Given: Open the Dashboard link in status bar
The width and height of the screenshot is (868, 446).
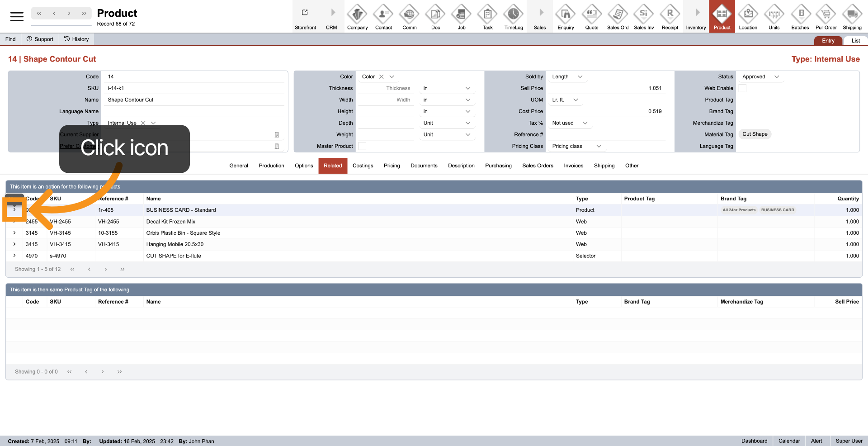Looking at the screenshot, I should click(754, 441).
